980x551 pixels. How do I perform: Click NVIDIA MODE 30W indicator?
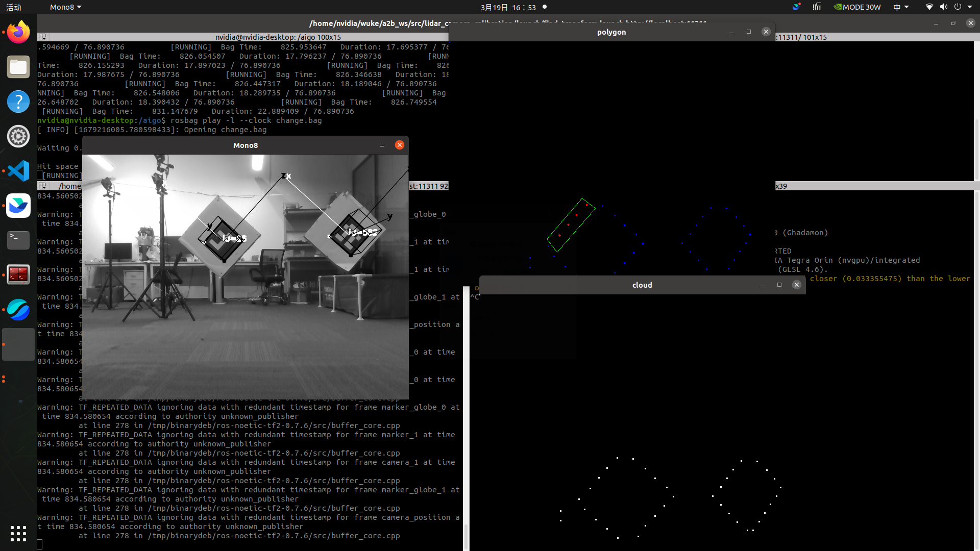coord(857,7)
